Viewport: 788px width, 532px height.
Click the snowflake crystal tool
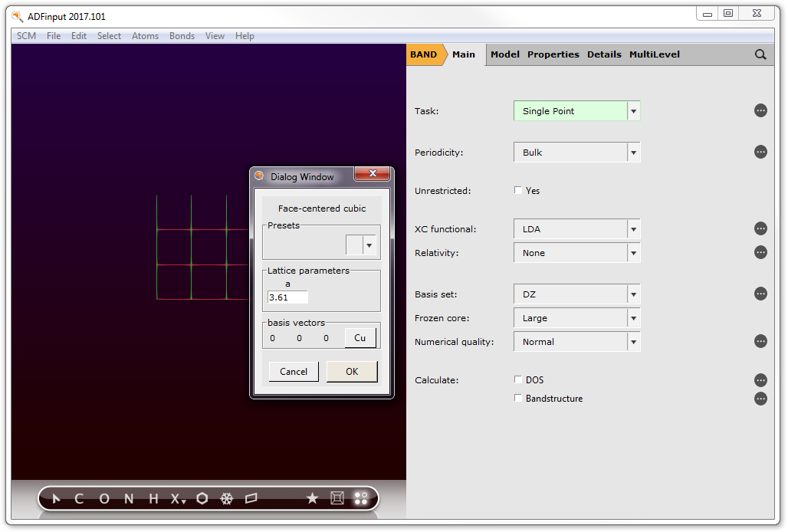[226, 499]
